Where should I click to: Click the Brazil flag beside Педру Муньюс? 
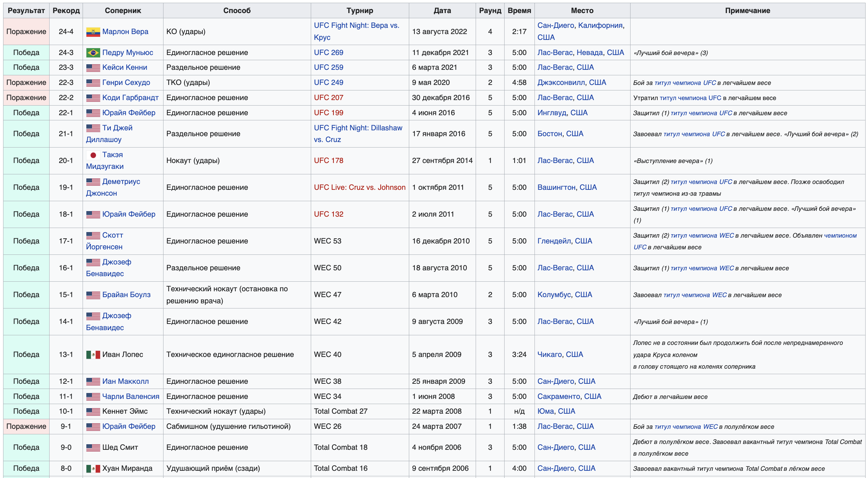(93, 53)
